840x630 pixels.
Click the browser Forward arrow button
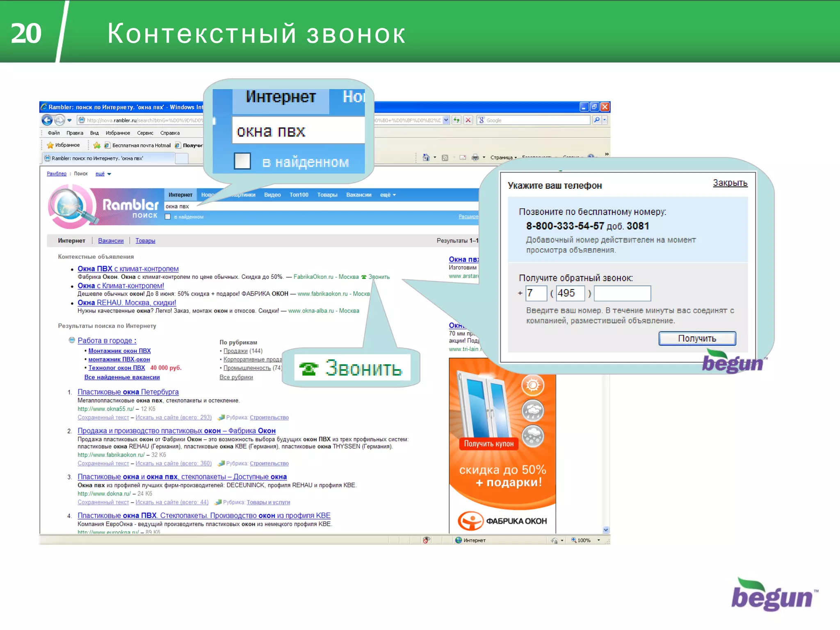pos(60,120)
